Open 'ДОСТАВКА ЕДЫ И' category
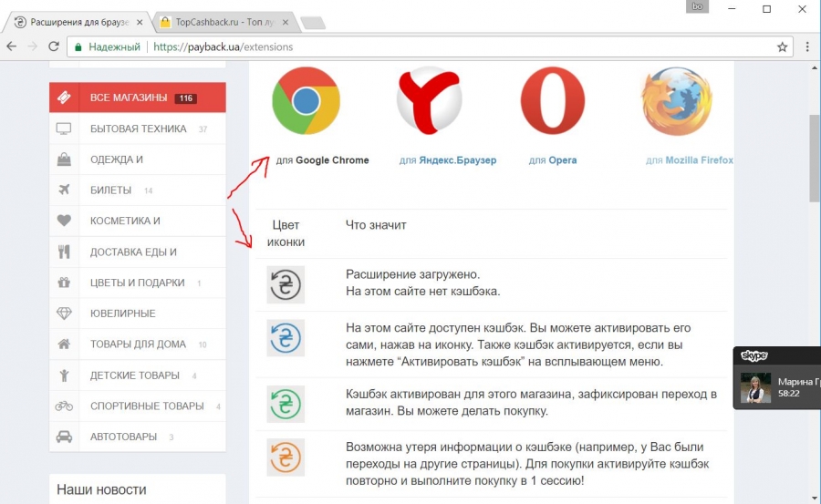The width and height of the screenshot is (821, 504). 138,252
